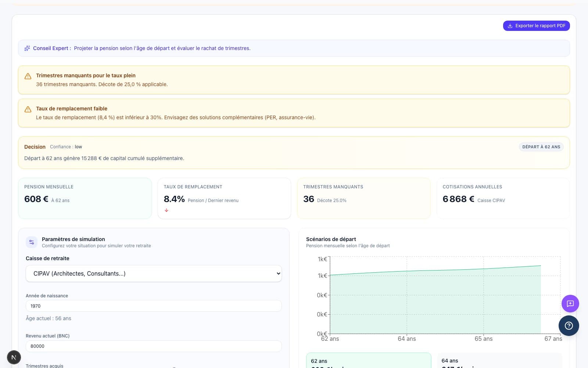Image resolution: width=588 pixels, height=368 pixels.
Task: Click the sparkle icon beside Conseil Expert
Action: [x=27, y=48]
